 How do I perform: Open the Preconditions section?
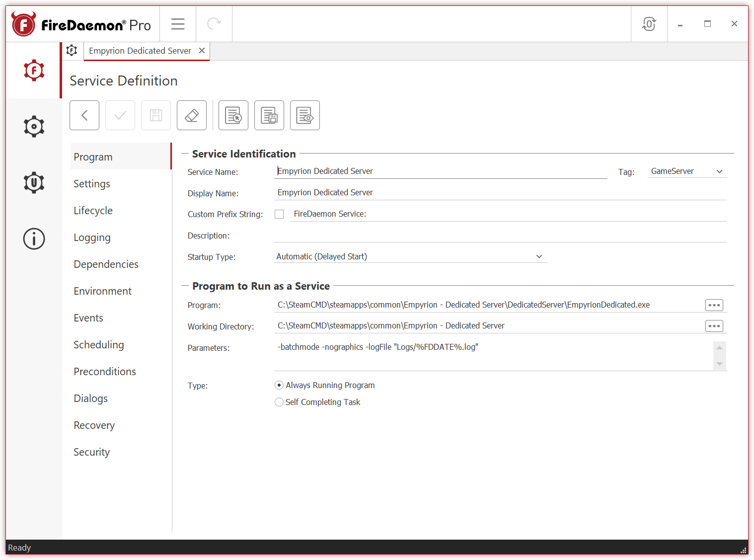coord(121,371)
